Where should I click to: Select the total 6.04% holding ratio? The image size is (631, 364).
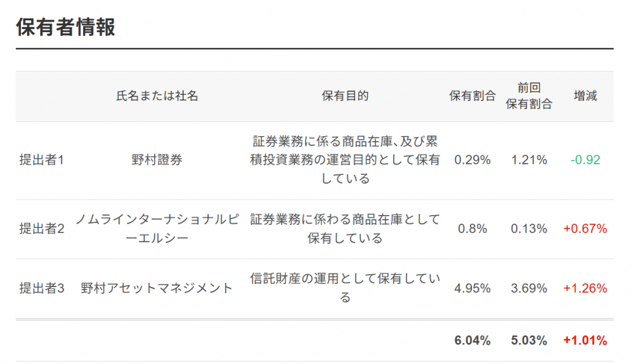pyautogui.click(x=473, y=340)
